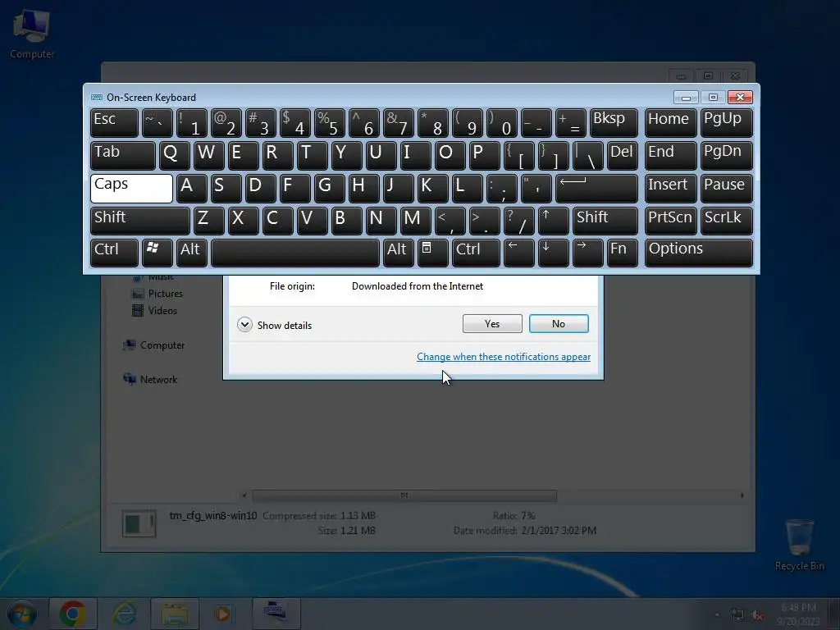Click the Tab key

(123, 155)
